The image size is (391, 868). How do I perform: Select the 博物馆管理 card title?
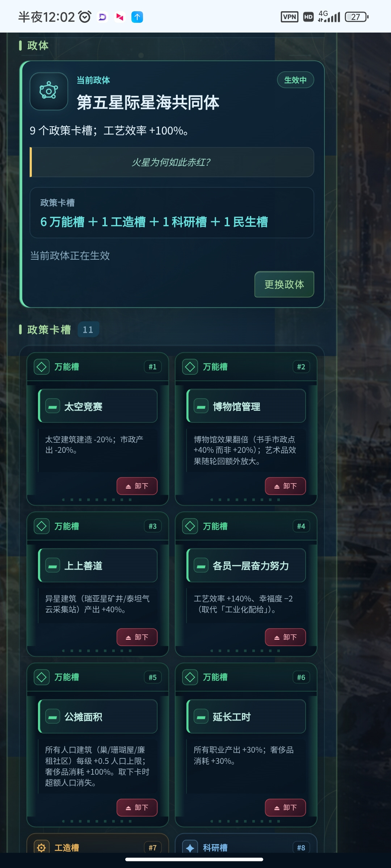[237, 407]
